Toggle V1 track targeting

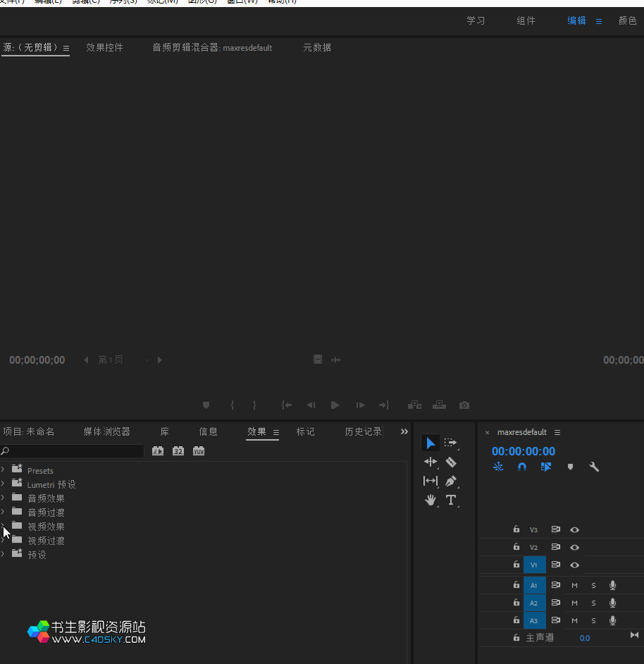coord(534,565)
